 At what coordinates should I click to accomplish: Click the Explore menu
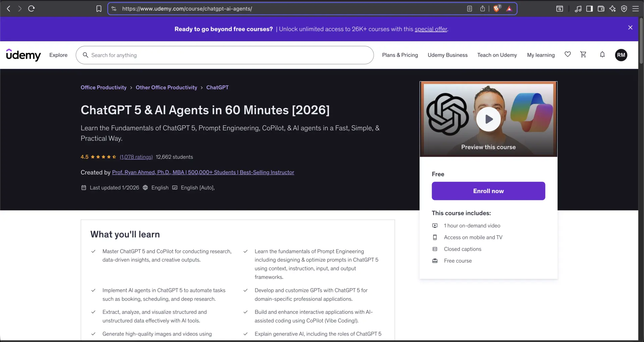58,55
